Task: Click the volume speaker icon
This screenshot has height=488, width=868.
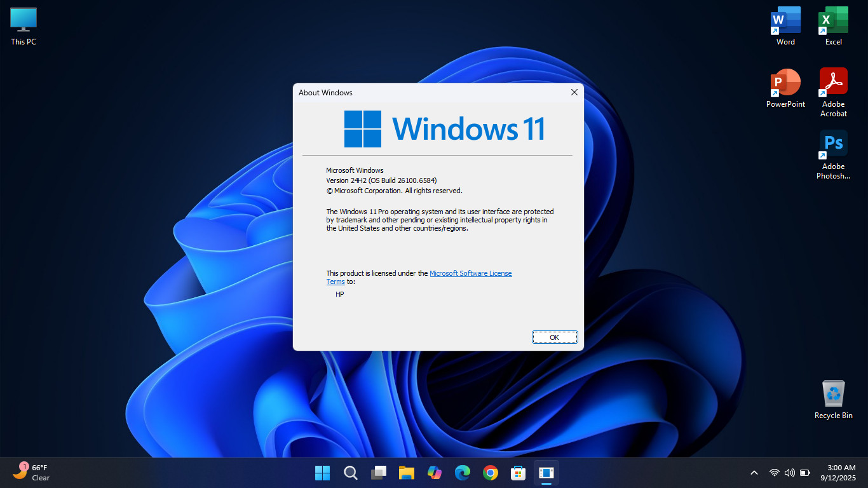Action: point(790,473)
